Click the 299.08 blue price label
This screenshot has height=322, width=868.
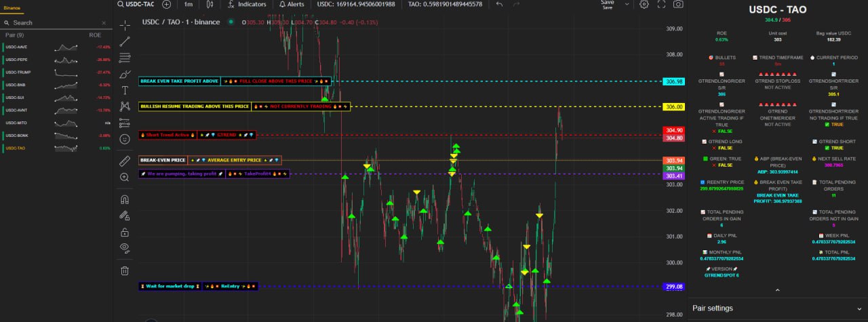(674, 287)
